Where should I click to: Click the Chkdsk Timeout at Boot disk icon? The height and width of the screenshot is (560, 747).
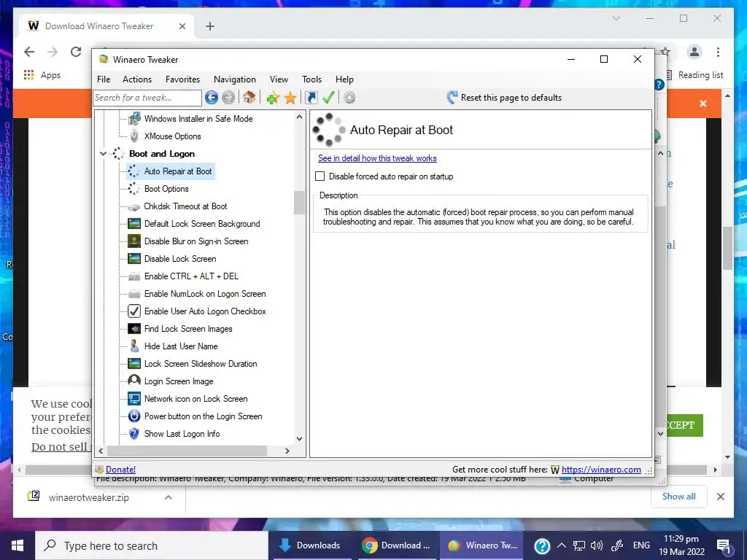pos(134,206)
